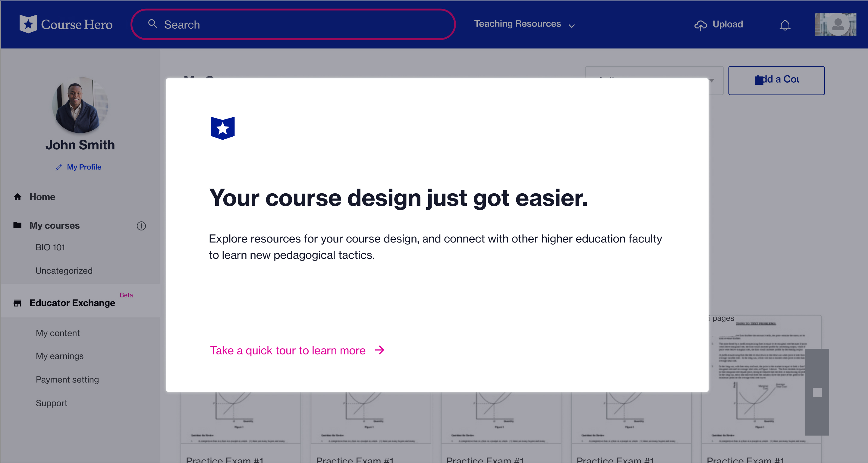This screenshot has height=463, width=868.
Task: Expand the Teaching Resources dropdown
Action: click(517, 24)
